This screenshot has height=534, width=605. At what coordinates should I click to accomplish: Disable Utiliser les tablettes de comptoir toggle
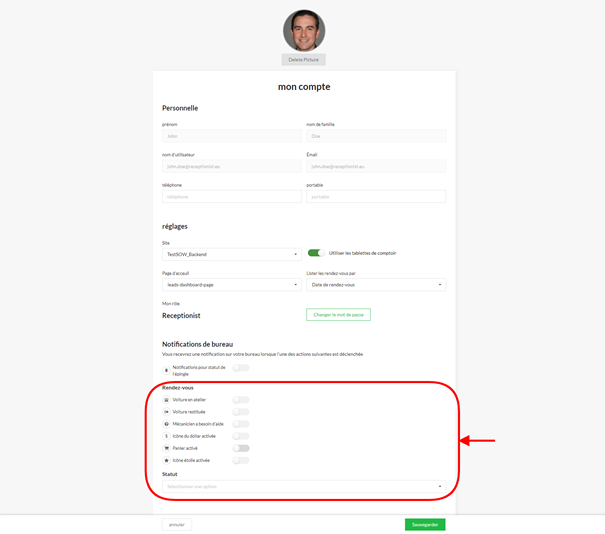click(316, 253)
